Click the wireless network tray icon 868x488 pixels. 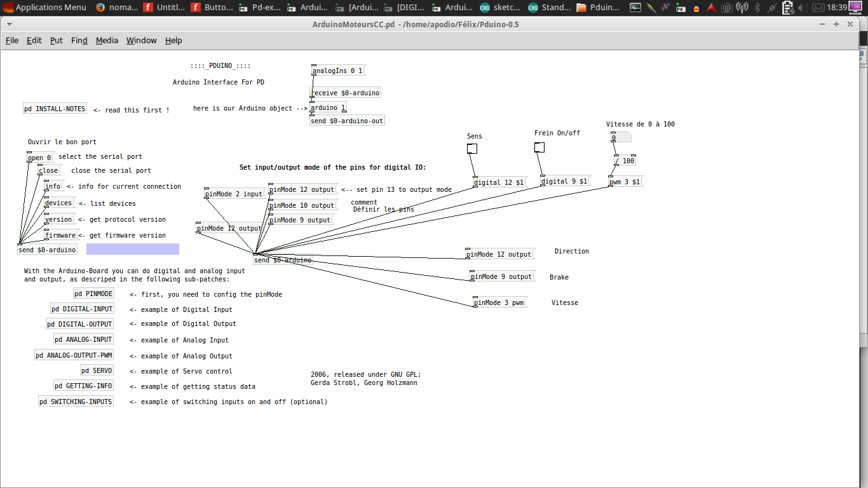pyautogui.click(x=742, y=8)
